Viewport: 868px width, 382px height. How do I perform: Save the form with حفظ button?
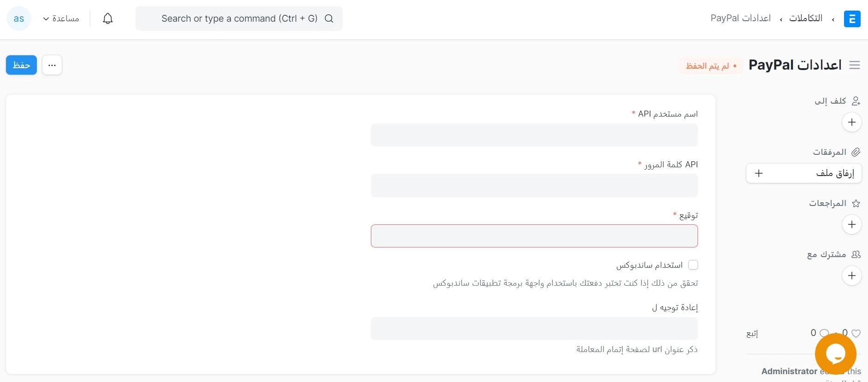[21, 65]
